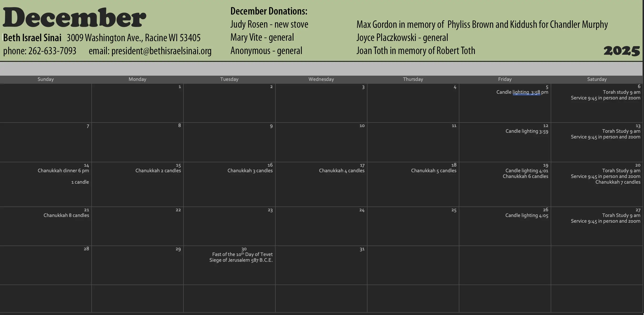
Task: Click the Beth Israel Sinai name text
Action: (32, 38)
